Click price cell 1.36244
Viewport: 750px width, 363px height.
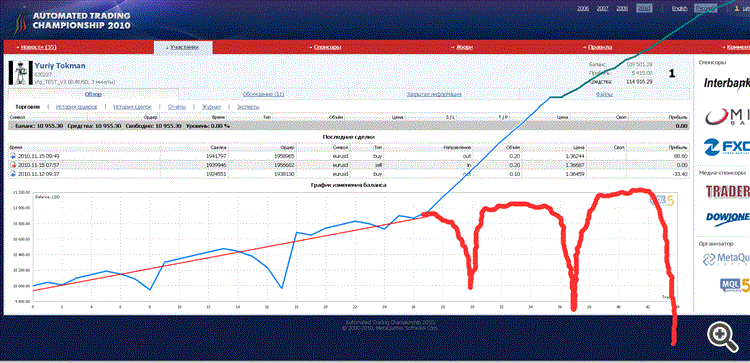576,156
